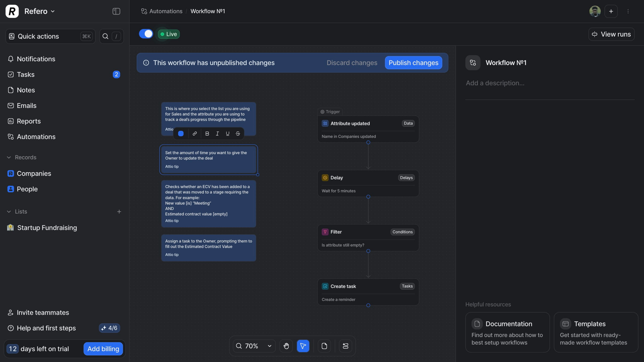This screenshot has height=362, width=644.
Task: Select the hand pan tool
Action: point(286,346)
